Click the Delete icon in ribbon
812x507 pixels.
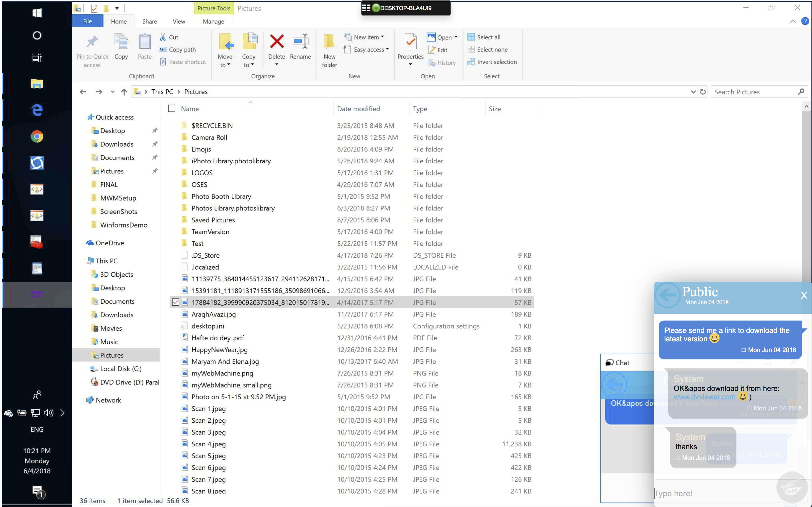277,42
